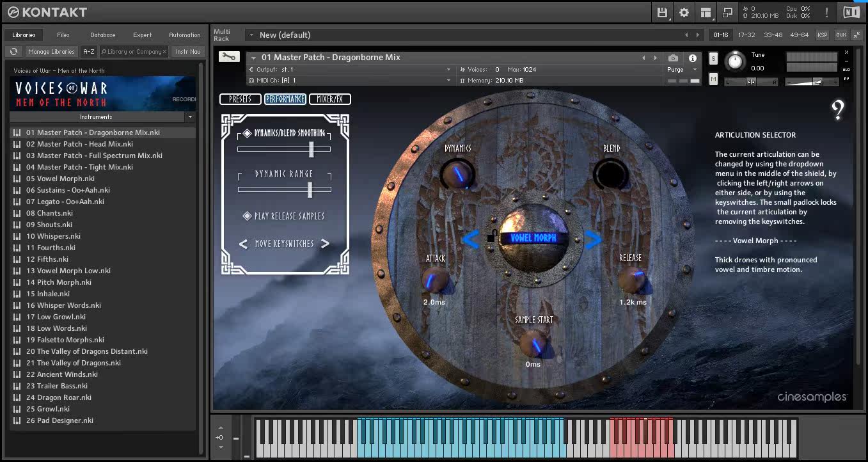Go to the next multi preset arrow
This screenshot has width=868, height=462.
tap(698, 35)
